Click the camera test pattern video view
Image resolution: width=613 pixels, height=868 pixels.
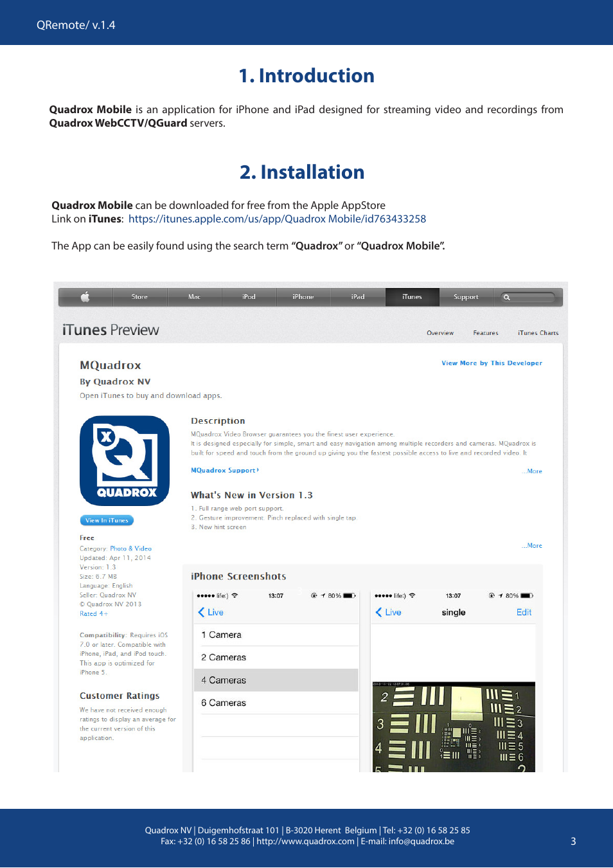click(454, 727)
